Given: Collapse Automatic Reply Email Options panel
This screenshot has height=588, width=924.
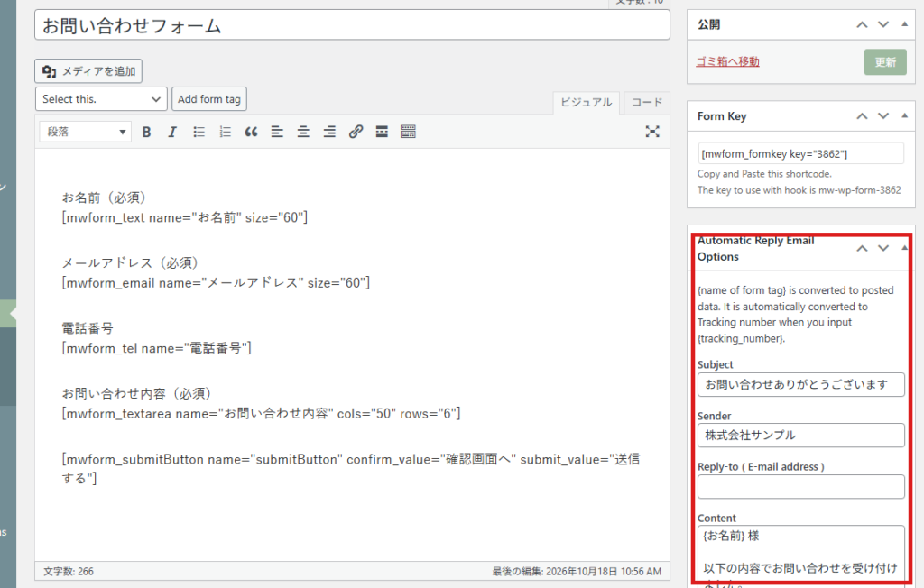Looking at the screenshot, I should [x=904, y=249].
